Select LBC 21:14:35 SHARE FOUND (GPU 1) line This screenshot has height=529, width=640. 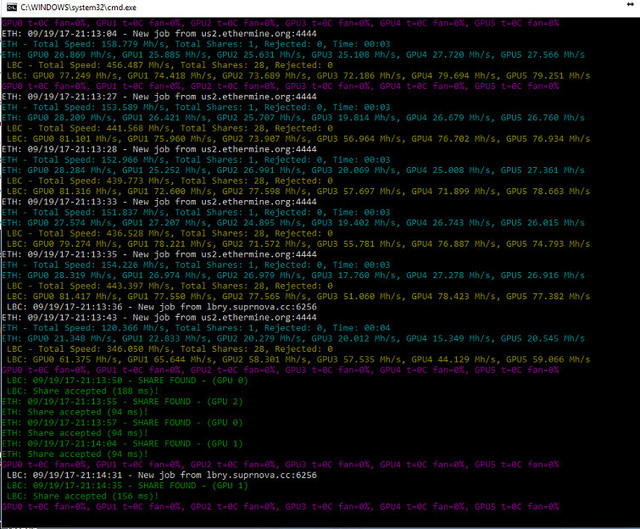tap(127, 486)
